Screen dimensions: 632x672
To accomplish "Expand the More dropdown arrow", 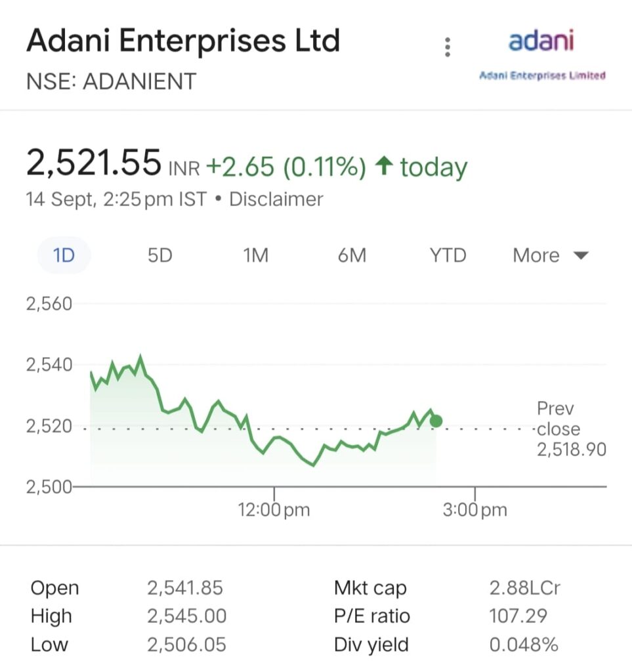I will (x=581, y=256).
